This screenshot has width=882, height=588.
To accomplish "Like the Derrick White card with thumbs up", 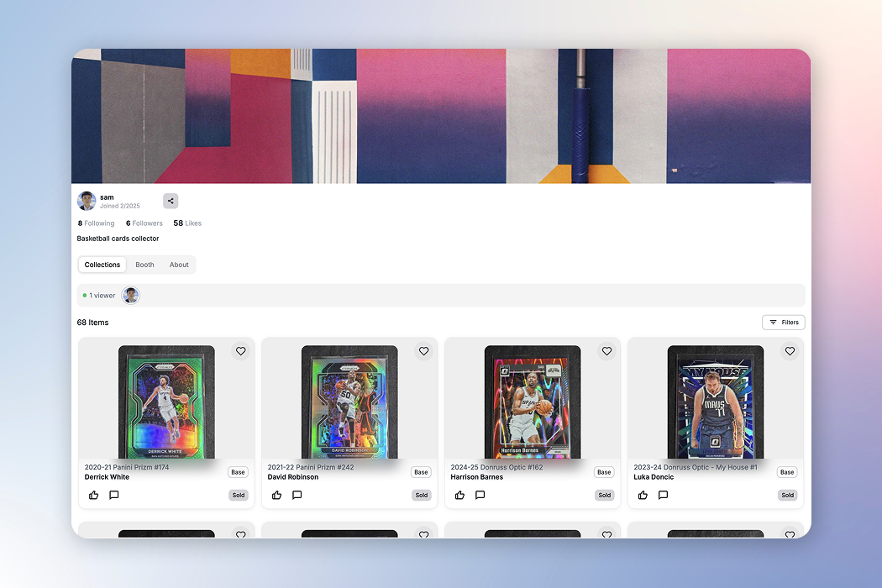I will tap(93, 495).
